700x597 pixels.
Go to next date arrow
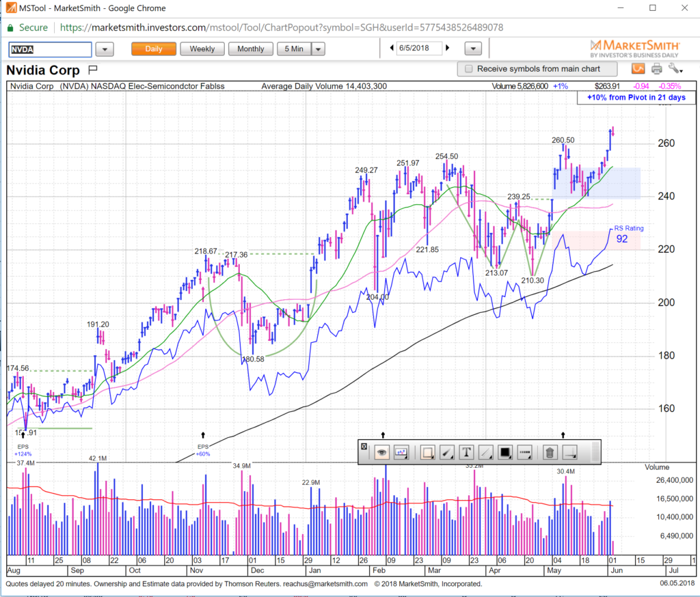tap(447, 48)
